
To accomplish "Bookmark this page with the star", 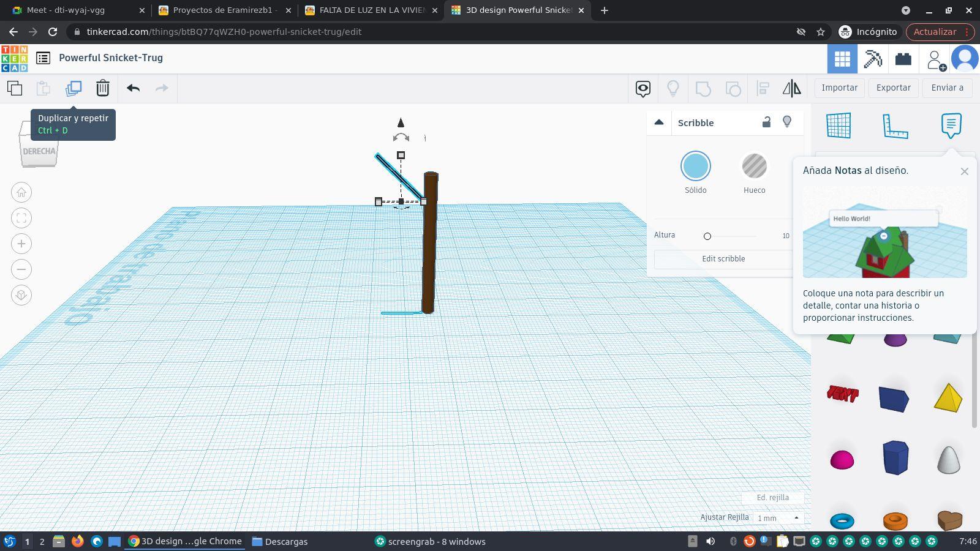I will pyautogui.click(x=821, y=32).
